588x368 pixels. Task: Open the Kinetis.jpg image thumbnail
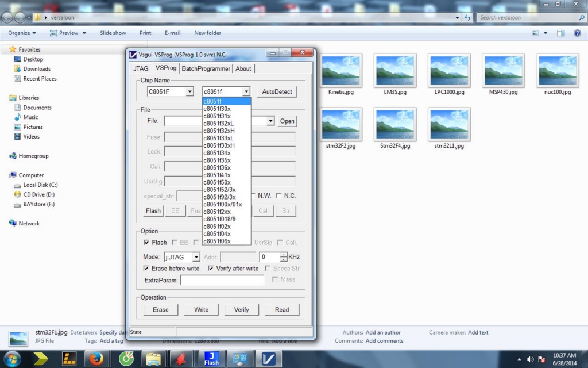coord(342,70)
